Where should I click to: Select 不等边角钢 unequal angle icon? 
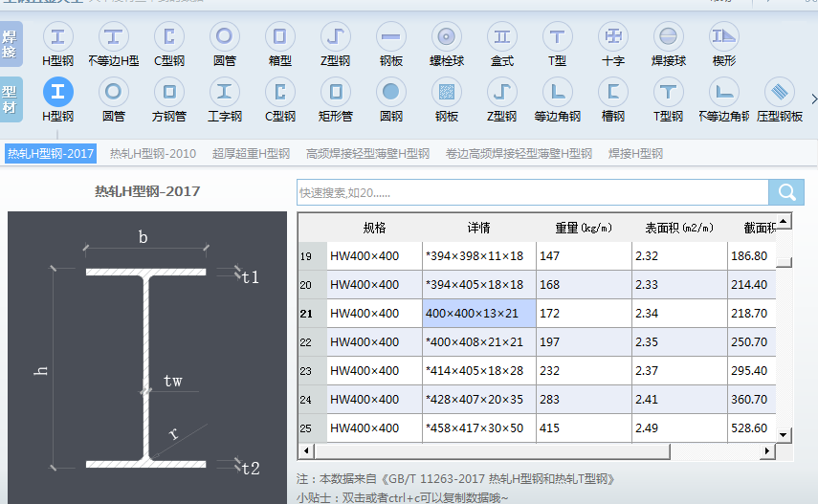(x=724, y=93)
